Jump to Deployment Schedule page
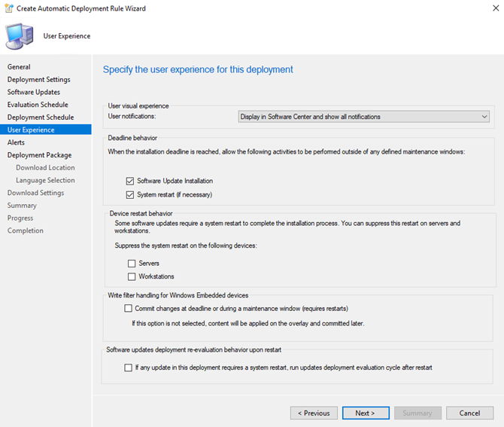Screen dimensions: 504x427 pos(41,117)
